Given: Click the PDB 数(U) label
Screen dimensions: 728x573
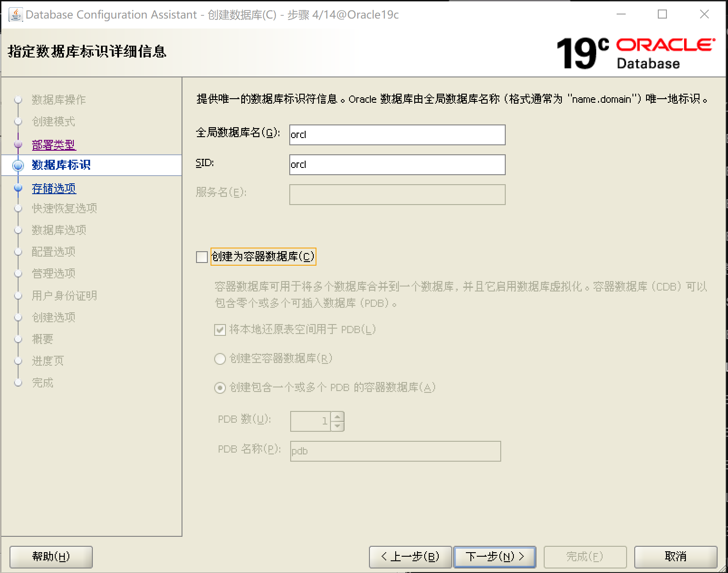Looking at the screenshot, I should tap(244, 419).
